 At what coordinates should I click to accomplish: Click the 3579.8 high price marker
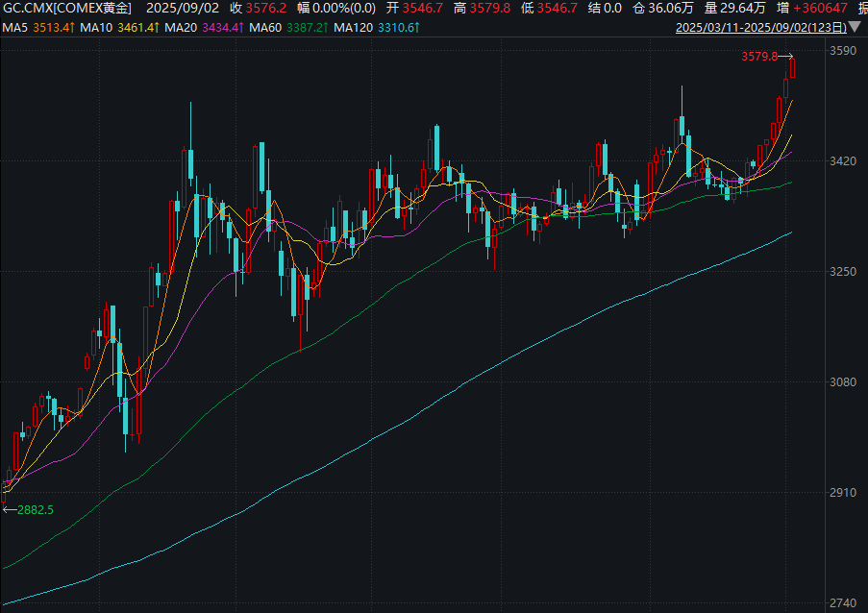click(x=758, y=57)
